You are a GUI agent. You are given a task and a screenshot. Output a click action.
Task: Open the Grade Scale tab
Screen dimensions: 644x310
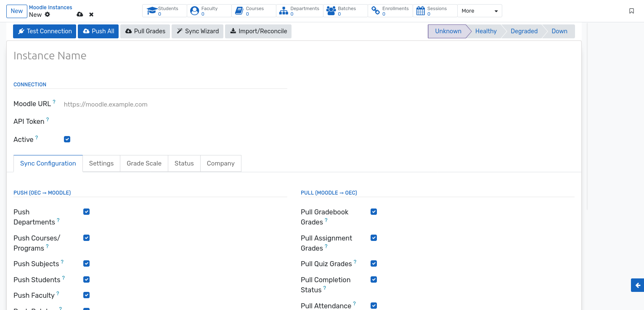(x=144, y=163)
